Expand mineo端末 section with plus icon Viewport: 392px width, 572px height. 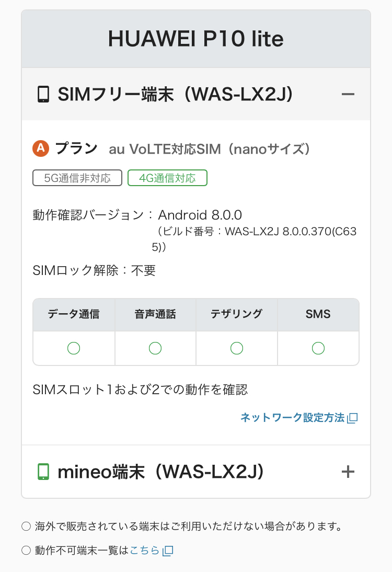click(x=348, y=472)
